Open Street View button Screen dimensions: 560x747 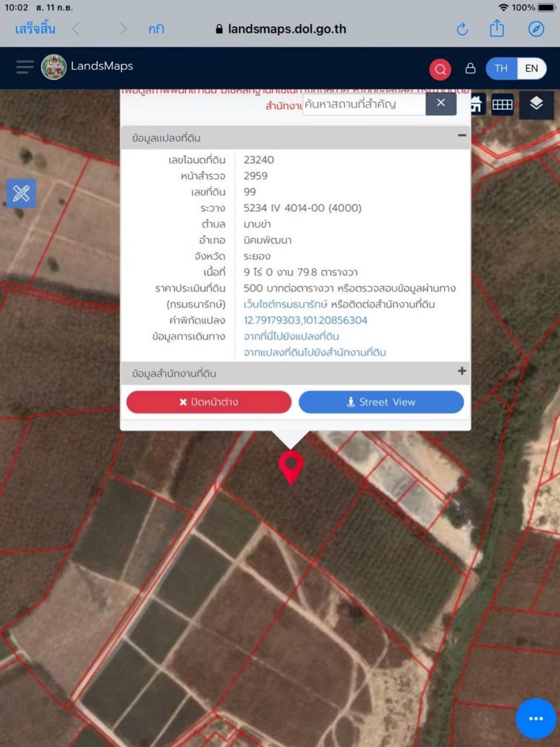[x=381, y=402]
